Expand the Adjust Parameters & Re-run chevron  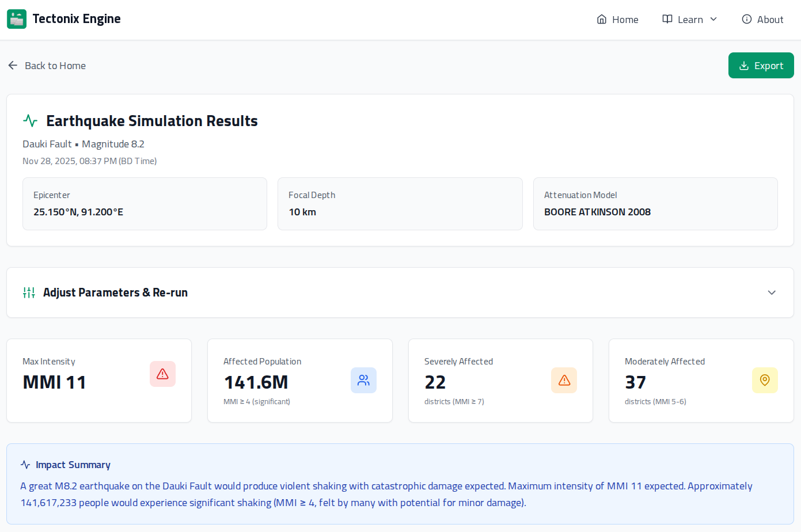pyautogui.click(x=772, y=292)
